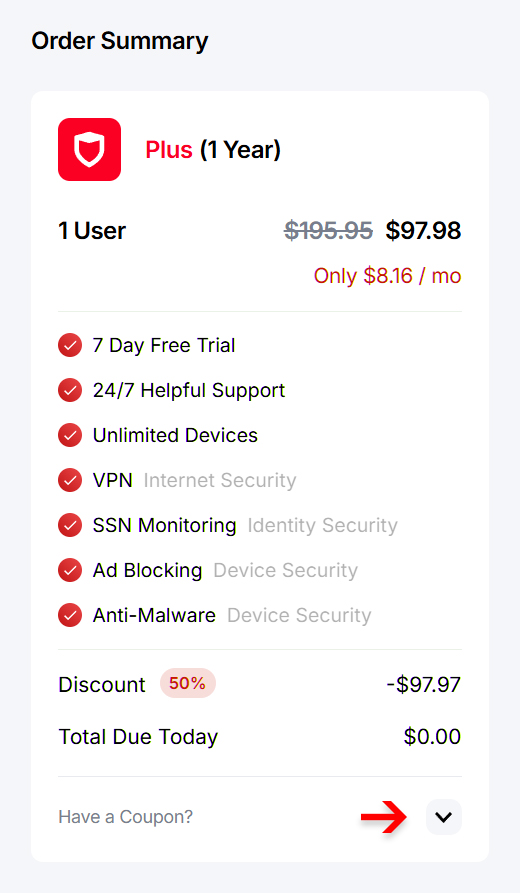Click the Anti-Malware checkmark icon

pyautogui.click(x=70, y=615)
